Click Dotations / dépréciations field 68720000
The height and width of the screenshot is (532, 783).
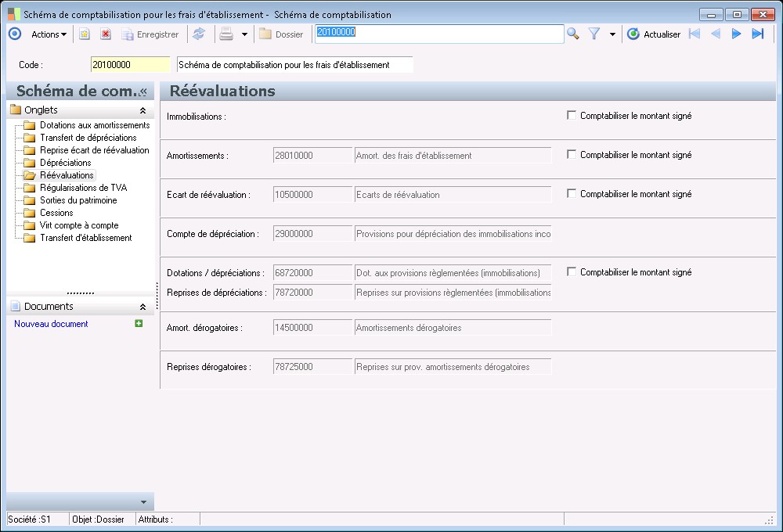click(312, 273)
